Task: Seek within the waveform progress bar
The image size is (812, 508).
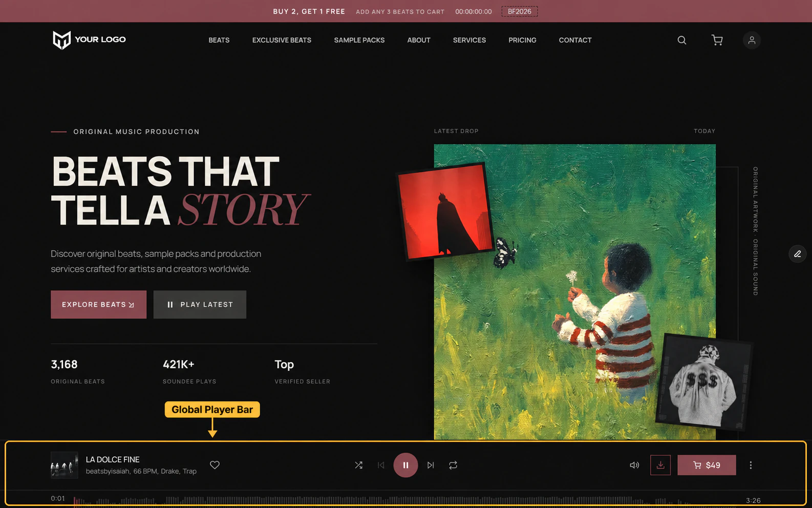Action: point(405,501)
